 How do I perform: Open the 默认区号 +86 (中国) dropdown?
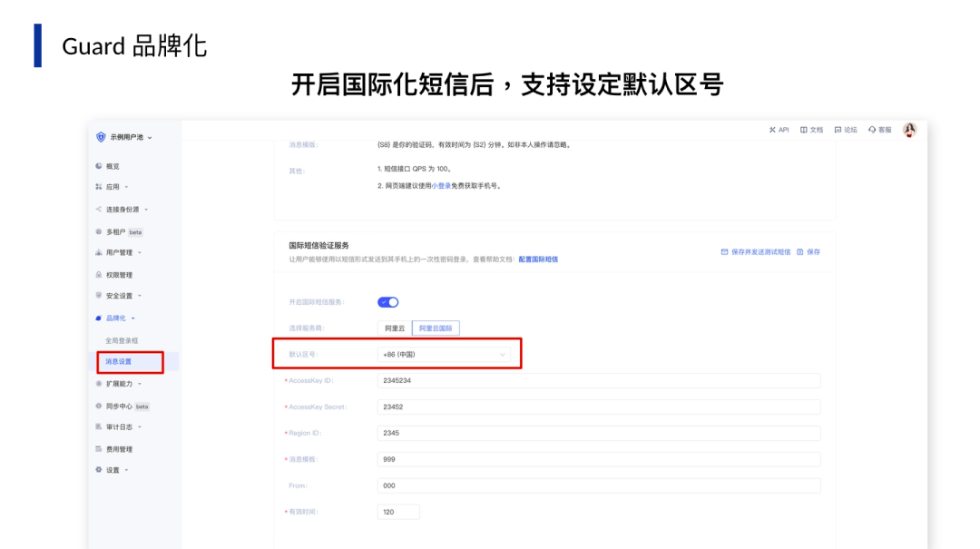pos(444,355)
